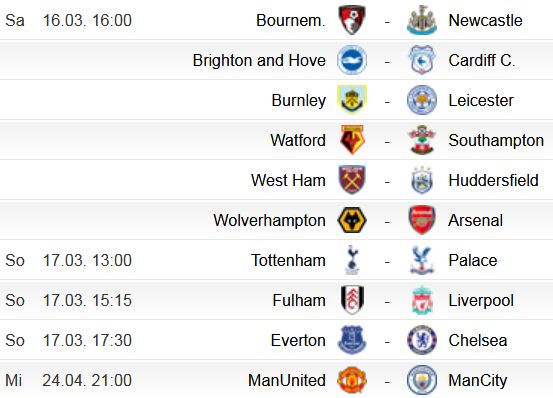Click the Palace team name
The height and width of the screenshot is (398, 553).
click(x=473, y=261)
